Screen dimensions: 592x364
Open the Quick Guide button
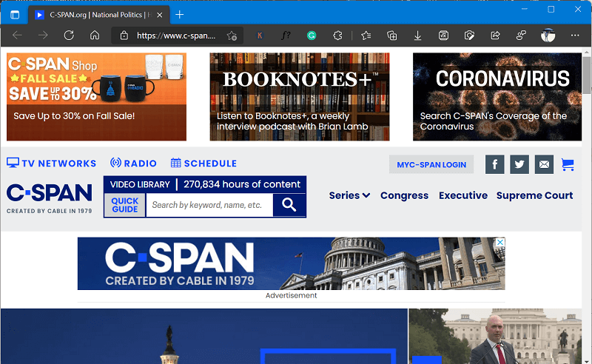(x=125, y=205)
